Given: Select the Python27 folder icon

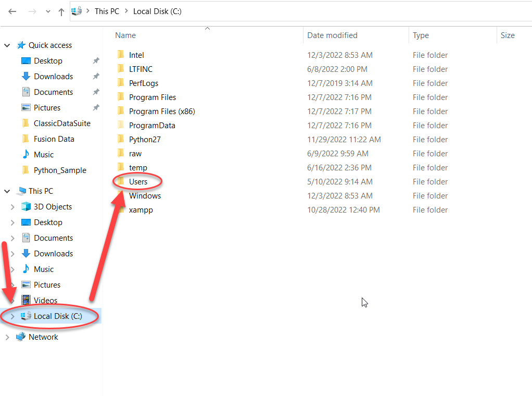Looking at the screenshot, I should click(121, 139).
